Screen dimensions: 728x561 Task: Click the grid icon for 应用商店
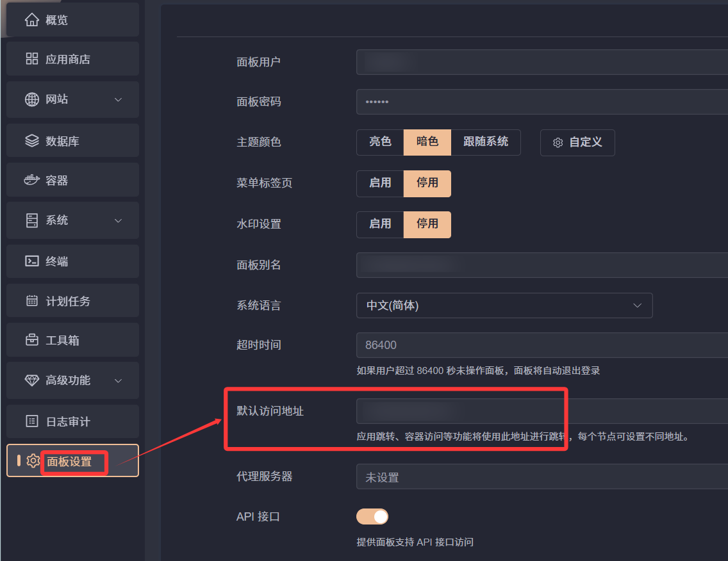32,59
